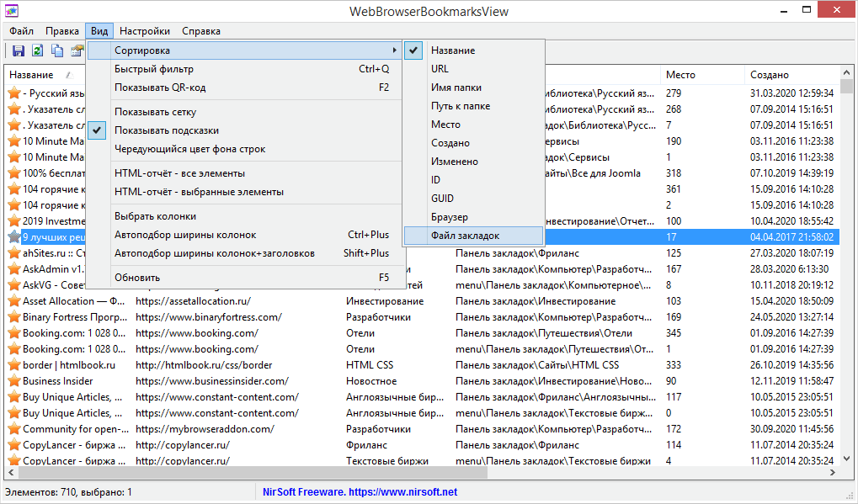This screenshot has width=858, height=504.
Task: Sort the list by ID
Action: tap(474, 180)
